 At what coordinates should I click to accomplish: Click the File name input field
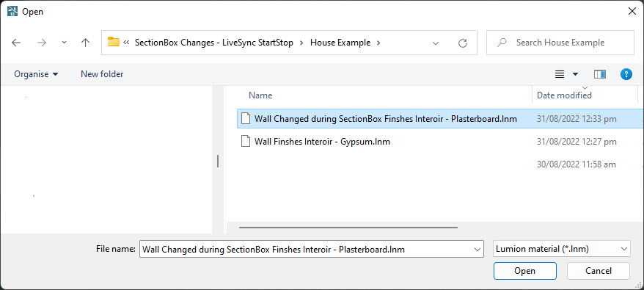tap(311, 250)
